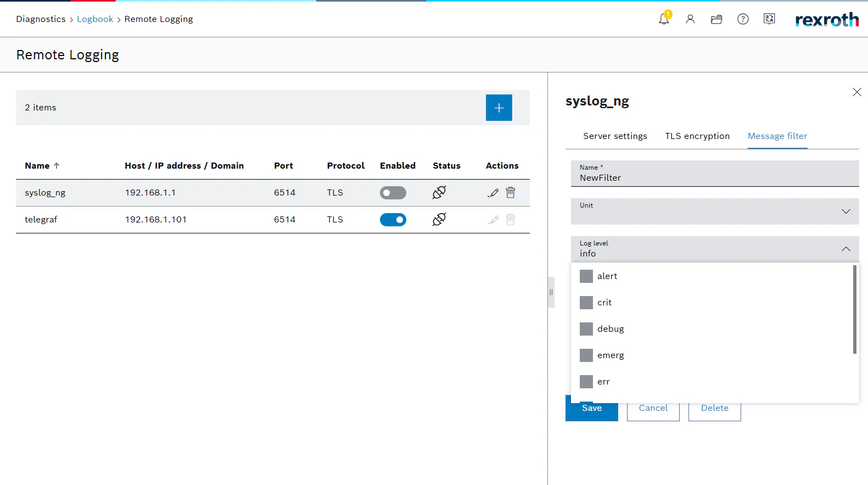Sort by Port column header
This screenshot has height=485, width=868.
coord(283,166)
